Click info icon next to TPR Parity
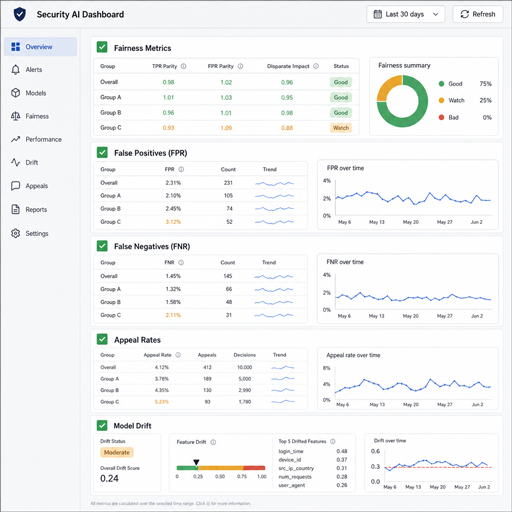 coord(183,66)
